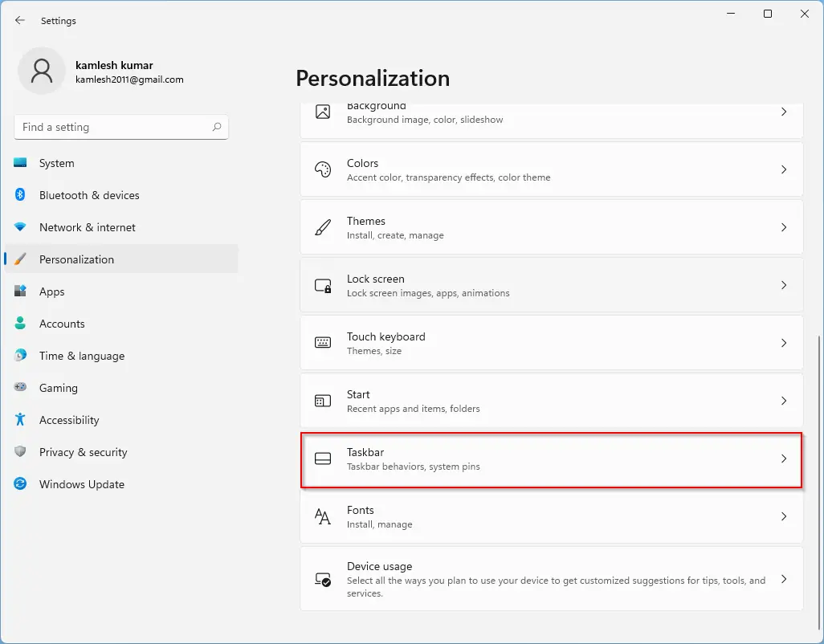Click the Background picture icon
Screen dimensions: 824x644
coord(323,112)
